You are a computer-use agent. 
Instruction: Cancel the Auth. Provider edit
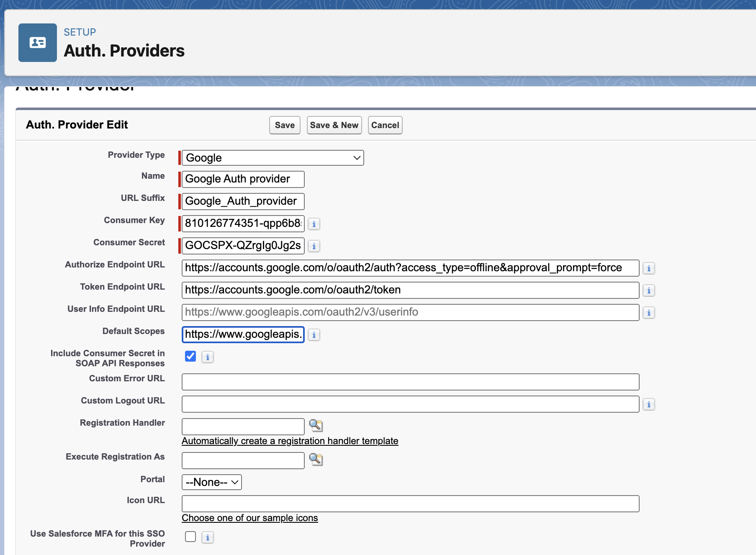385,125
